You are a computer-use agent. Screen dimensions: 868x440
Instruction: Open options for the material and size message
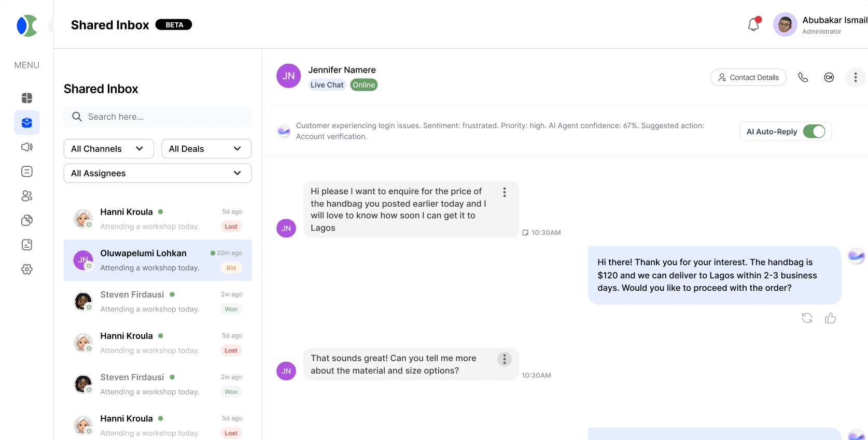click(x=505, y=359)
